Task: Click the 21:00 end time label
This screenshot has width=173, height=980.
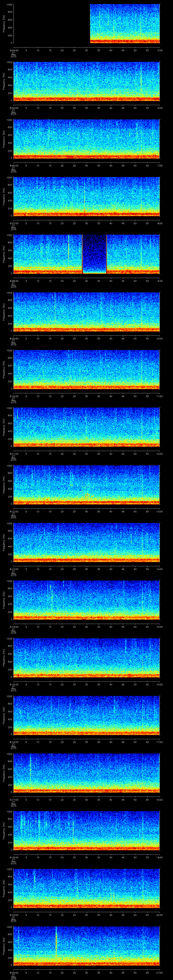Action: tap(159, 972)
